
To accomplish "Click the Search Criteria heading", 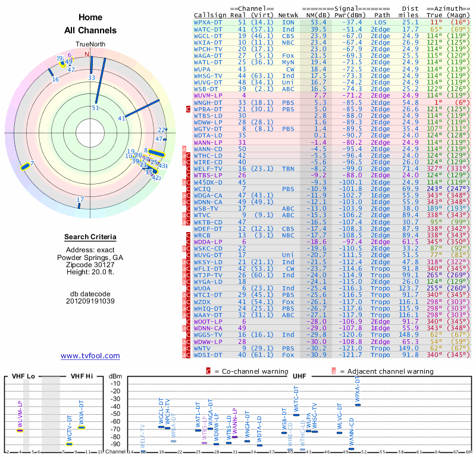I will click(90, 237).
